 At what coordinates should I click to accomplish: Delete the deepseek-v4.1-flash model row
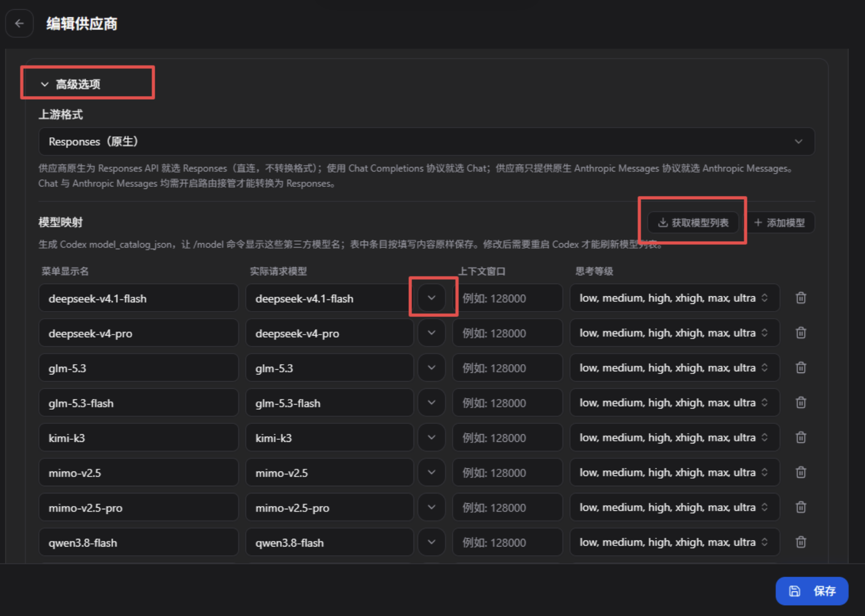coord(801,298)
